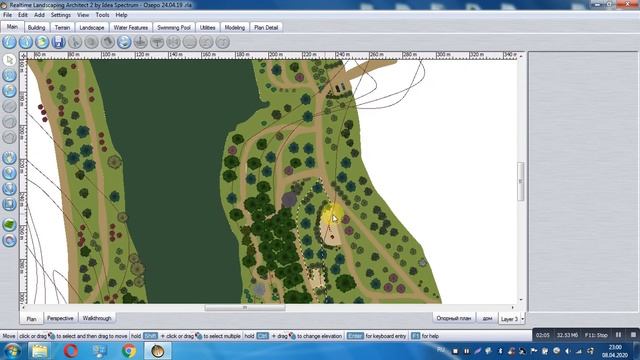Viewport: 640px width, 360px height.
Task: Click the greyed T-shaped toolbar icon
Action: [x=157, y=42]
